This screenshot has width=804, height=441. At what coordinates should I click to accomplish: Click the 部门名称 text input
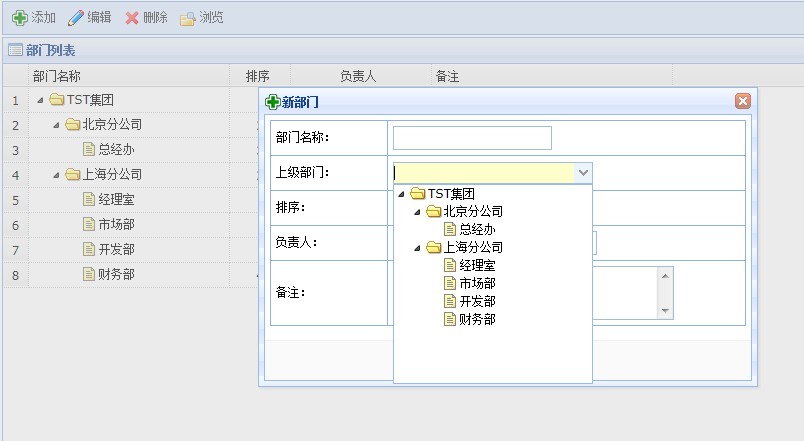pos(472,138)
